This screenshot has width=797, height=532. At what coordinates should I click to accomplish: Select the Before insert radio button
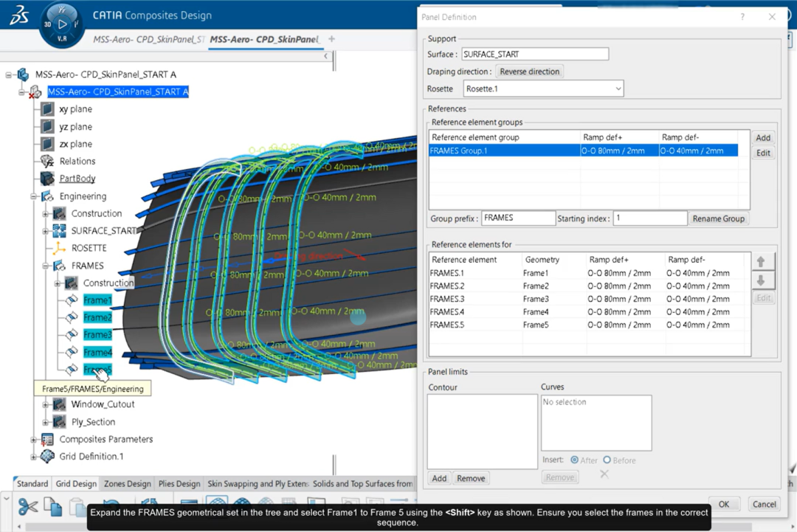[607, 460]
